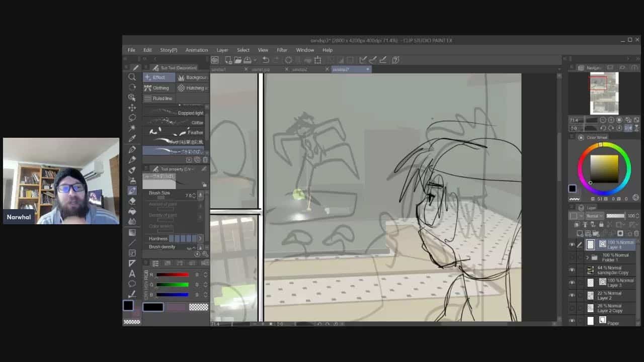Viewport: 644px width, 362px height.
Task: Select the Eraser tool
Action: pos(132,201)
